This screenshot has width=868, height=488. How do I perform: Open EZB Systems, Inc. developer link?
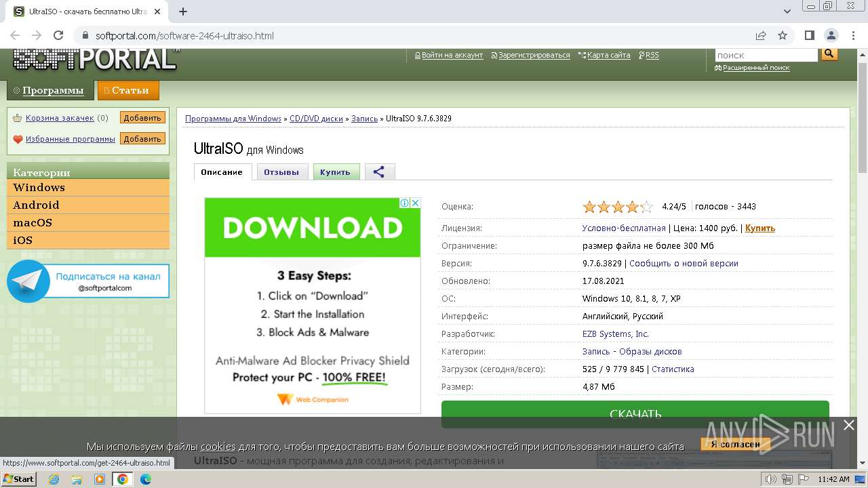pos(616,334)
